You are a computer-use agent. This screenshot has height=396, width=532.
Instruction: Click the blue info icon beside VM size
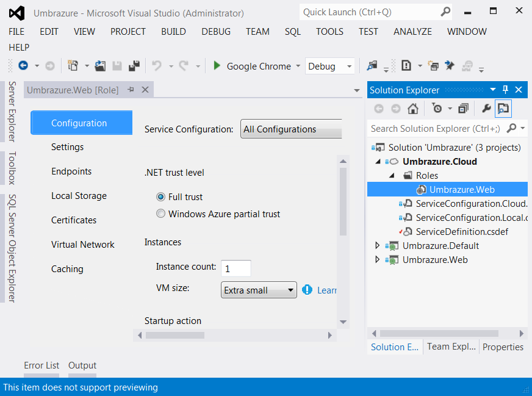[307, 290]
